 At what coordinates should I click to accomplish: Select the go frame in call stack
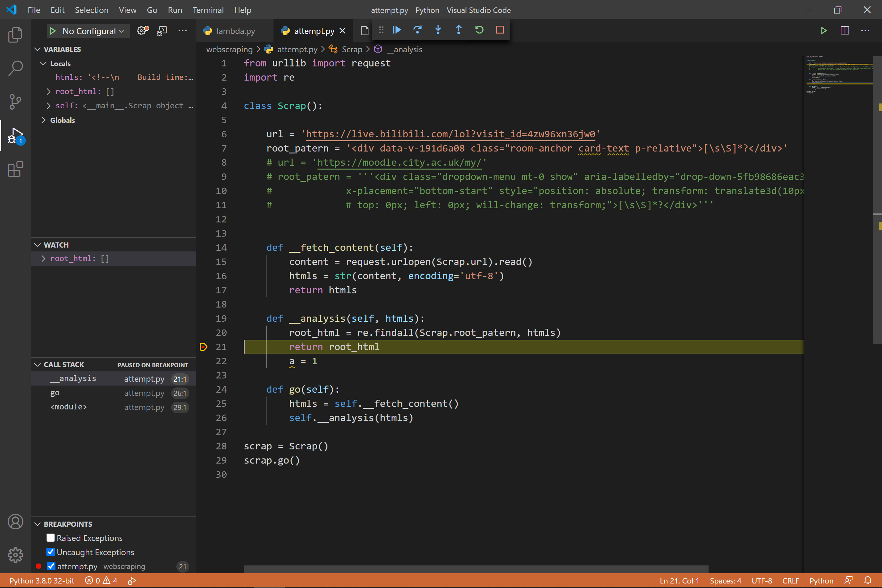coord(113,393)
